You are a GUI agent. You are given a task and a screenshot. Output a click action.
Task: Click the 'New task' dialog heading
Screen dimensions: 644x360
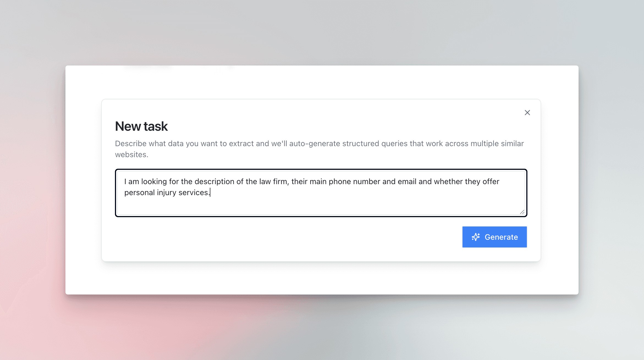[x=141, y=126]
